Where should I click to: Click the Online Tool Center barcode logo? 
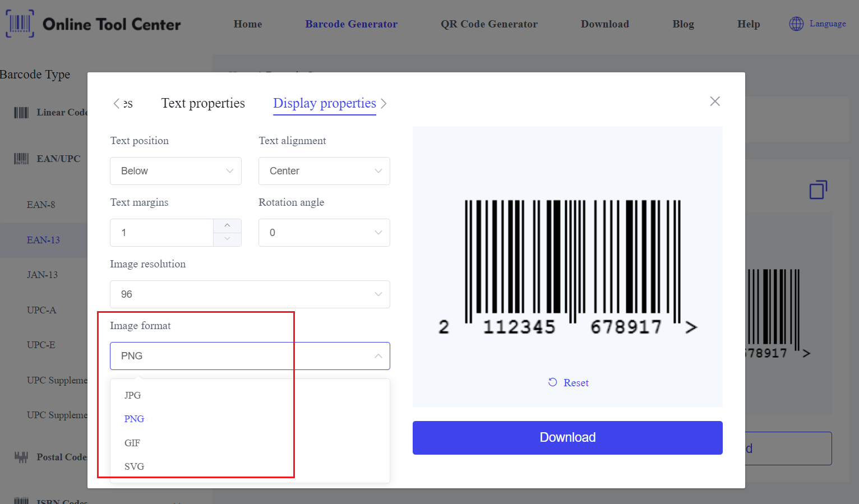point(20,24)
